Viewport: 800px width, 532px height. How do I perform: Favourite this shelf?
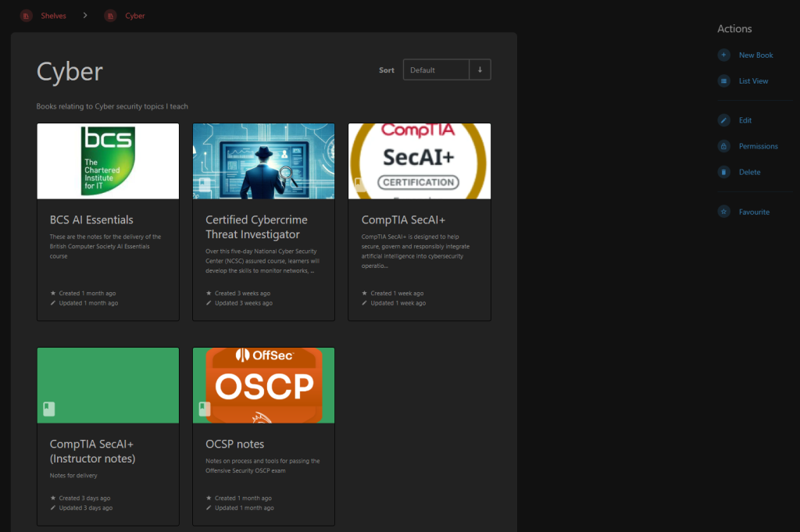tap(754, 212)
